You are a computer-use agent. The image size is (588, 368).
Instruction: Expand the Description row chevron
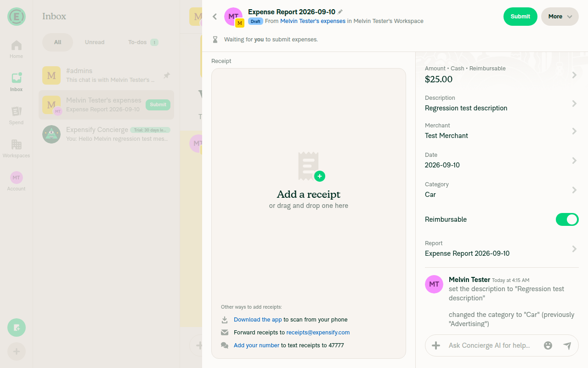[x=574, y=103]
